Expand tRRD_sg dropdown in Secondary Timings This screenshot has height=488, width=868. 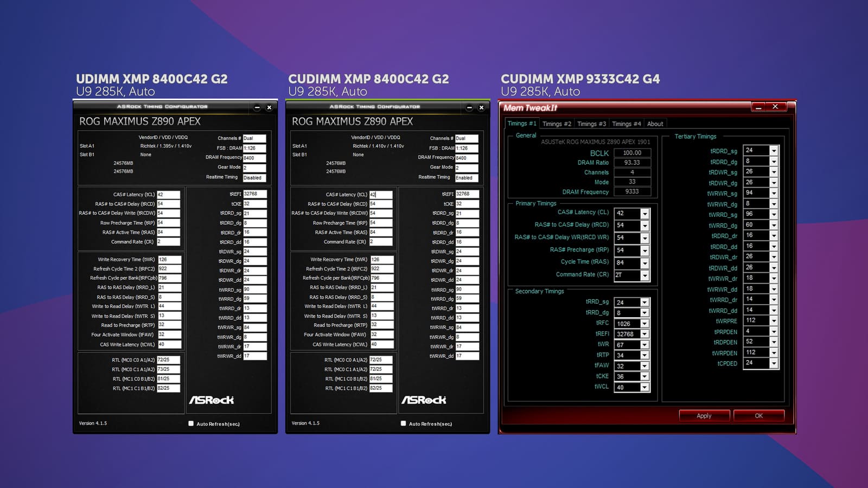(644, 303)
